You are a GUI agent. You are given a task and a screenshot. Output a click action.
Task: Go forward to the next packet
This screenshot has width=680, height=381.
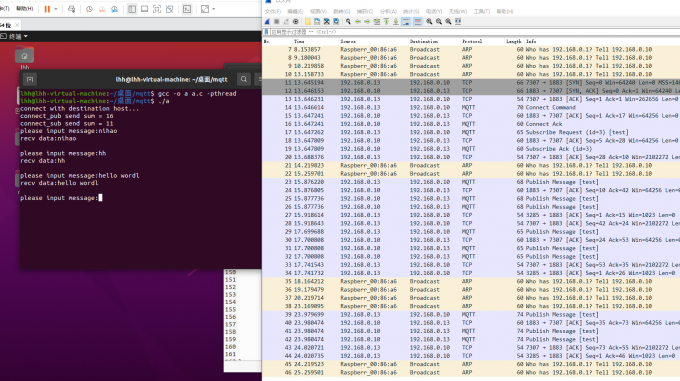click(367, 21)
